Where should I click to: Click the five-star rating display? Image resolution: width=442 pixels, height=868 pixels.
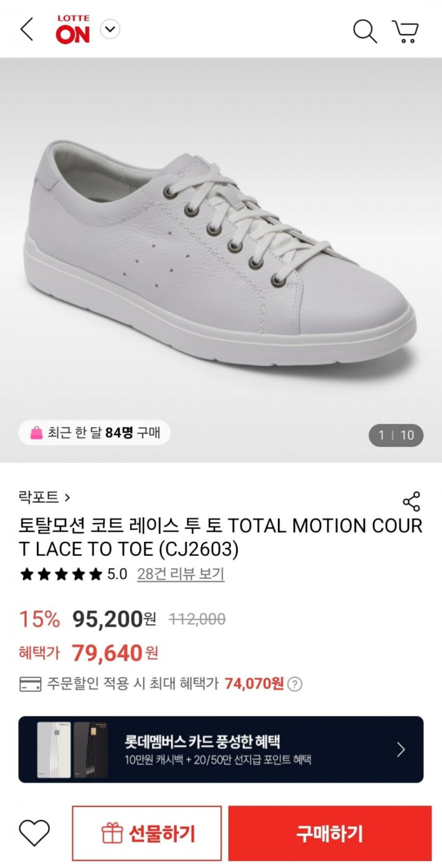tap(61, 575)
